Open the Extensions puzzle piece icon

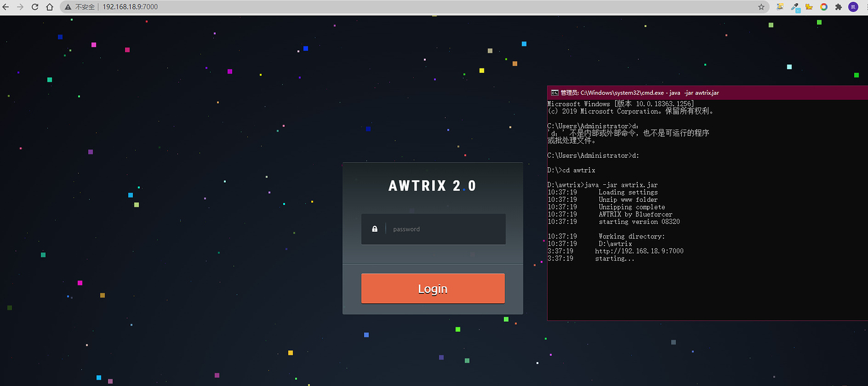click(837, 7)
